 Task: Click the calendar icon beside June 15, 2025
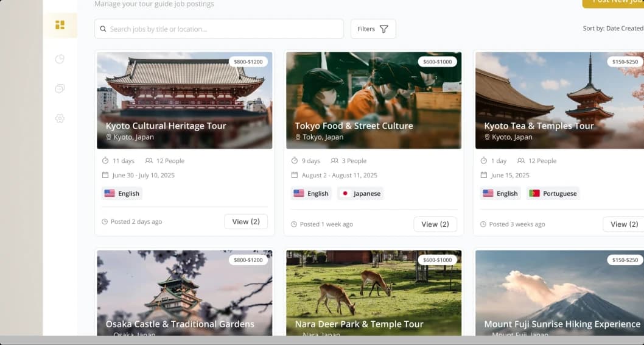(x=483, y=175)
